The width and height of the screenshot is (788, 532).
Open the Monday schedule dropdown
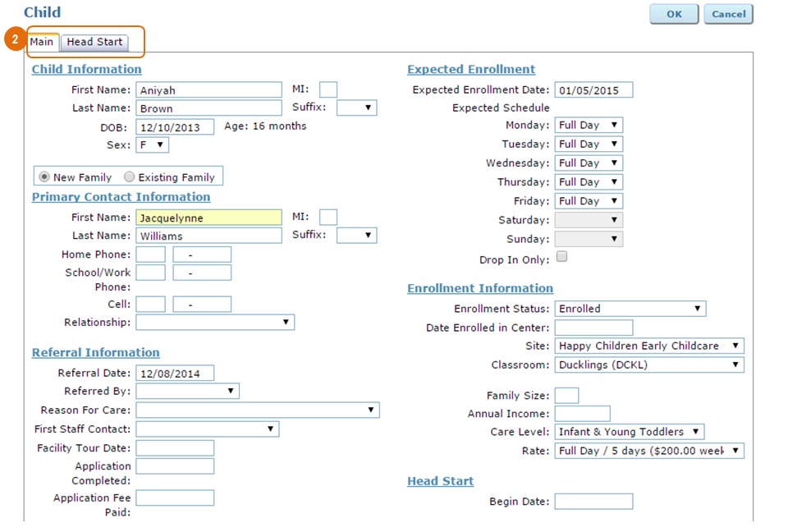[589, 126]
